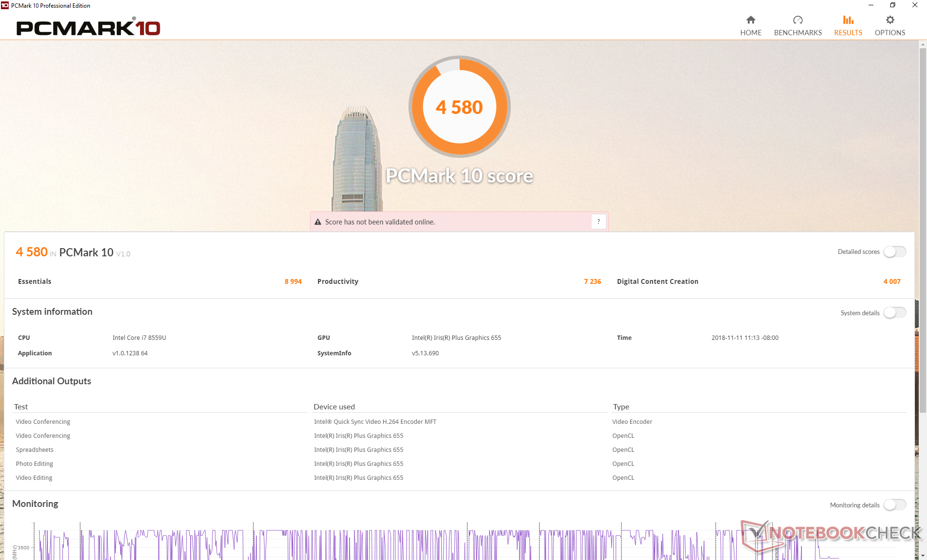Click the PCMark 10 logo

(88, 28)
